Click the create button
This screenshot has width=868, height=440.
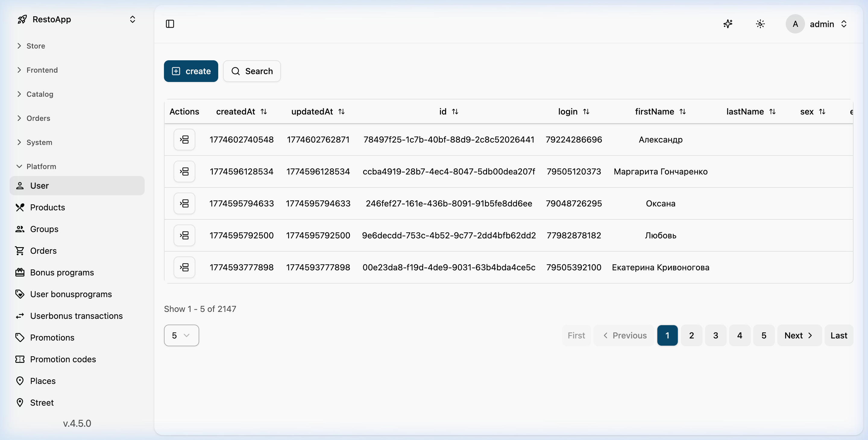click(191, 71)
